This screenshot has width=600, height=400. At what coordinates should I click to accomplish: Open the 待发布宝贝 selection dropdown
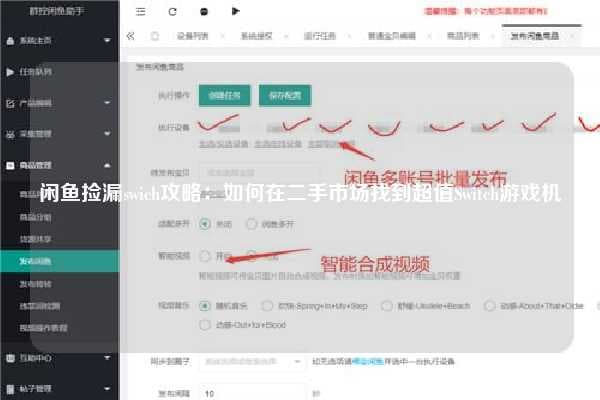pyautogui.click(x=261, y=173)
